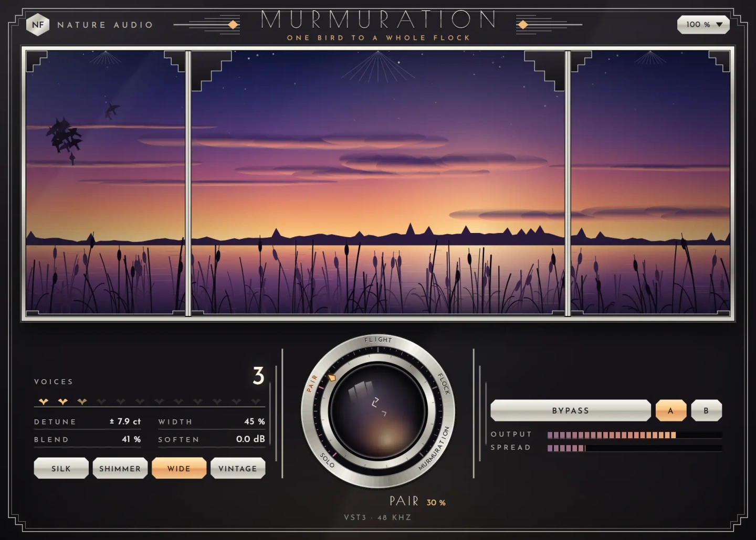Click the 30 % readout below the dial
Image resolution: width=756 pixels, height=540 pixels.
click(436, 503)
